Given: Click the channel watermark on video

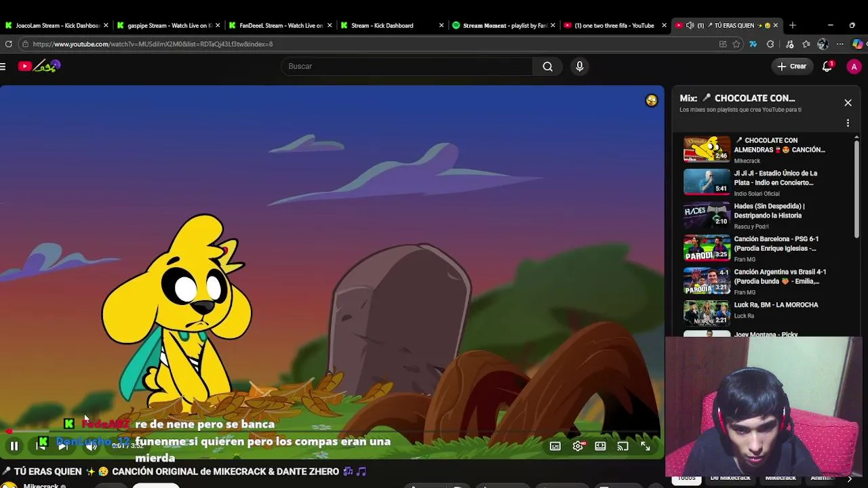Looking at the screenshot, I should point(651,100).
